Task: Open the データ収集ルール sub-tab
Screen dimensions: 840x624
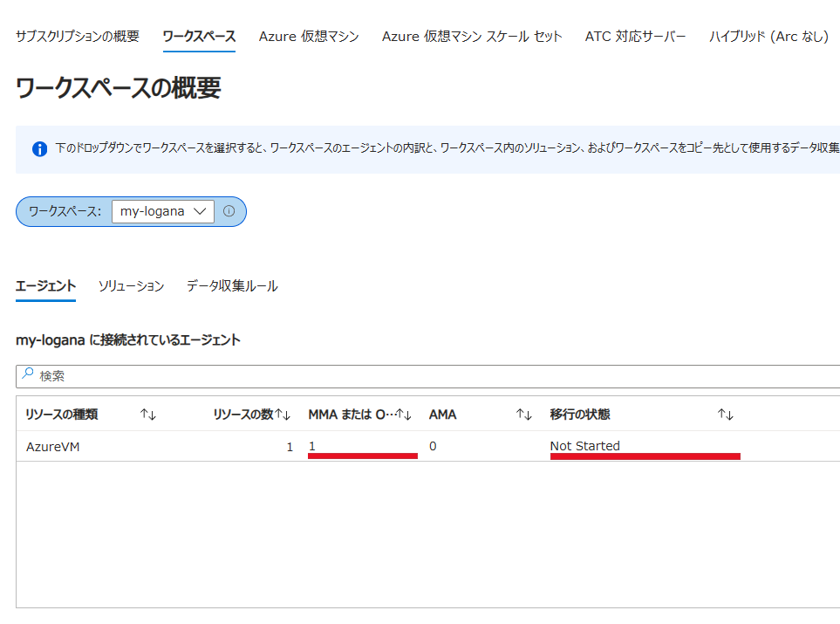Action: [x=232, y=286]
